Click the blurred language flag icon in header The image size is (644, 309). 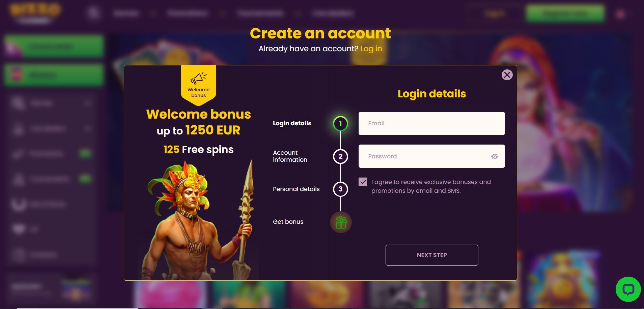pyautogui.click(x=620, y=14)
